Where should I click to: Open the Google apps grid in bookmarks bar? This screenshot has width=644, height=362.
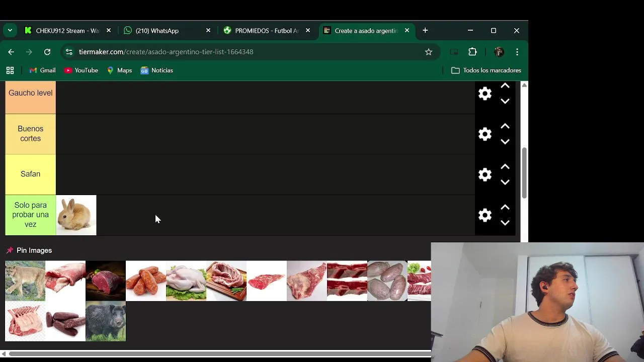tap(10, 70)
